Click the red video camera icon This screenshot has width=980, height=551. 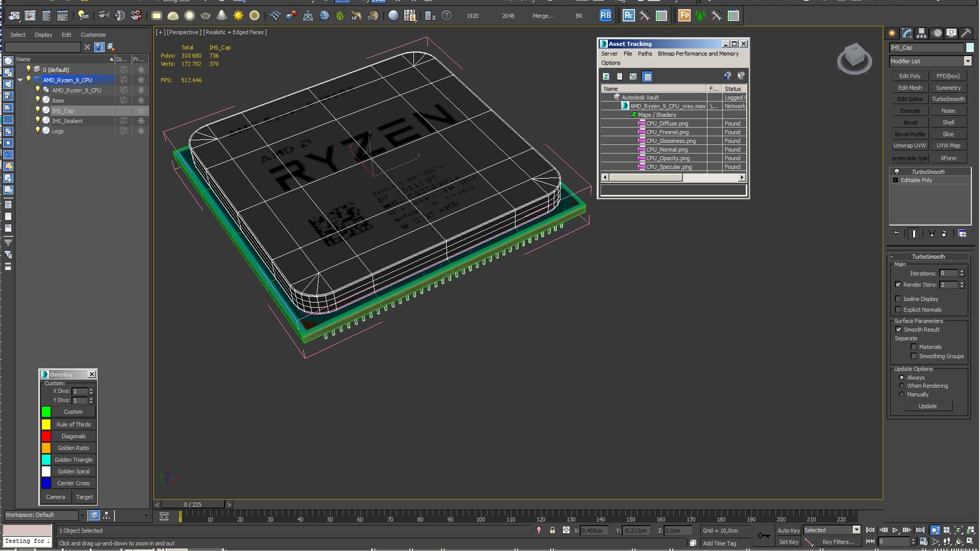pyautogui.click(x=136, y=16)
